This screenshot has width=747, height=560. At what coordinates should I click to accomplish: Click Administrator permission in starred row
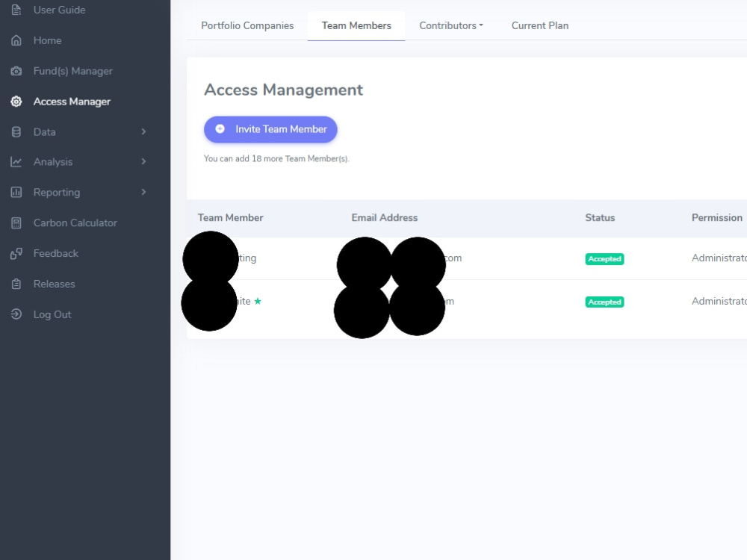(719, 301)
